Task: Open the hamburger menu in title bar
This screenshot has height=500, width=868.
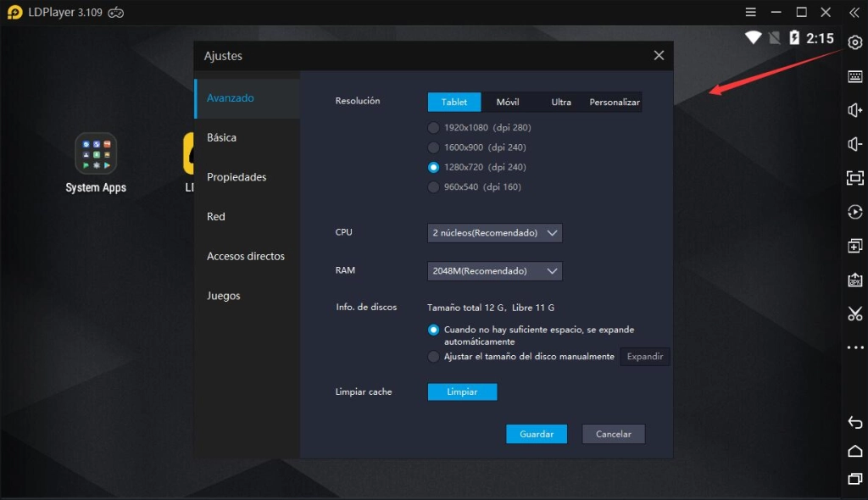Action: [751, 12]
